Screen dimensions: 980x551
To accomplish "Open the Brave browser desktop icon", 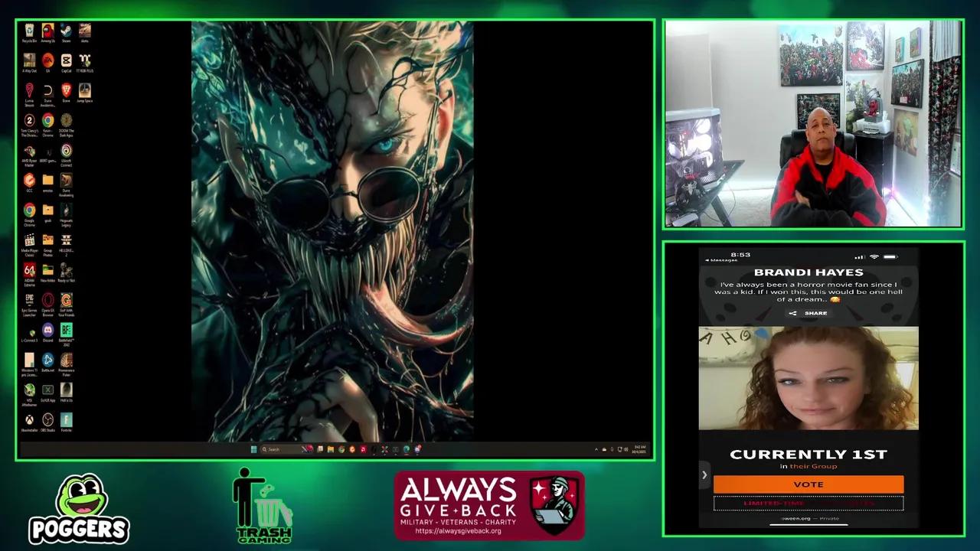I will pos(67,92).
